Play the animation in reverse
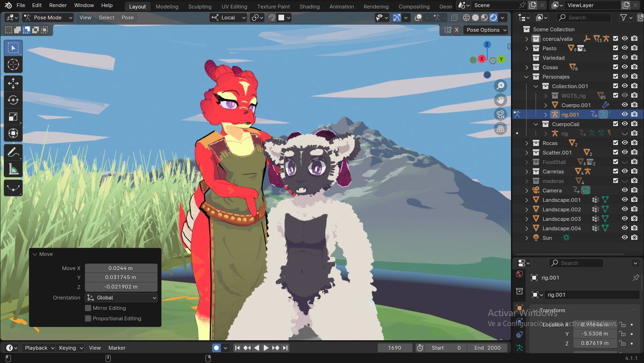The height and width of the screenshot is (363, 644). click(257, 348)
